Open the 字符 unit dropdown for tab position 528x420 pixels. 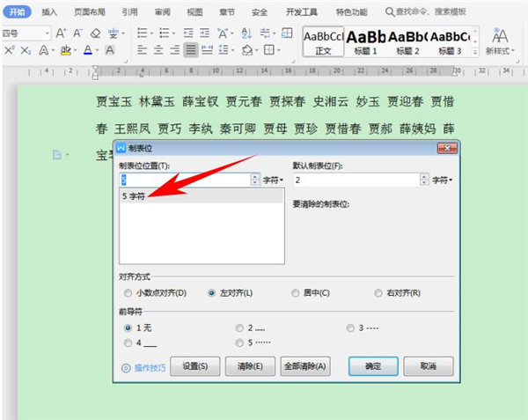pyautogui.click(x=273, y=181)
